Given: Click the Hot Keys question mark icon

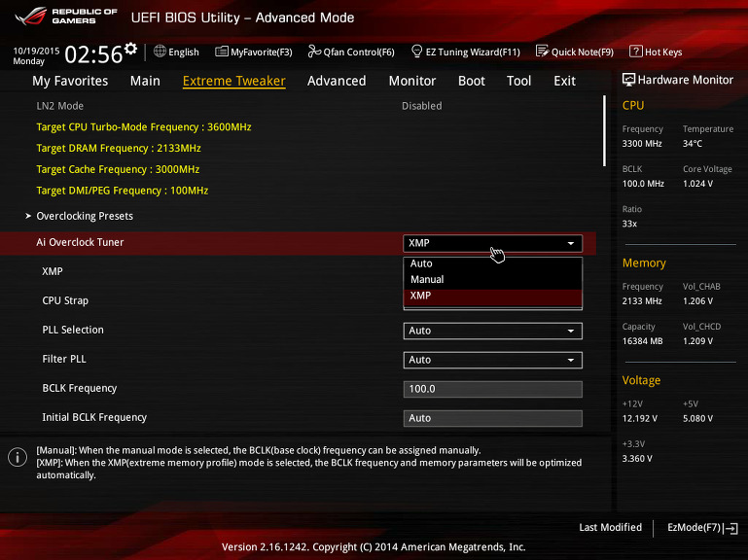Looking at the screenshot, I should 635,51.
